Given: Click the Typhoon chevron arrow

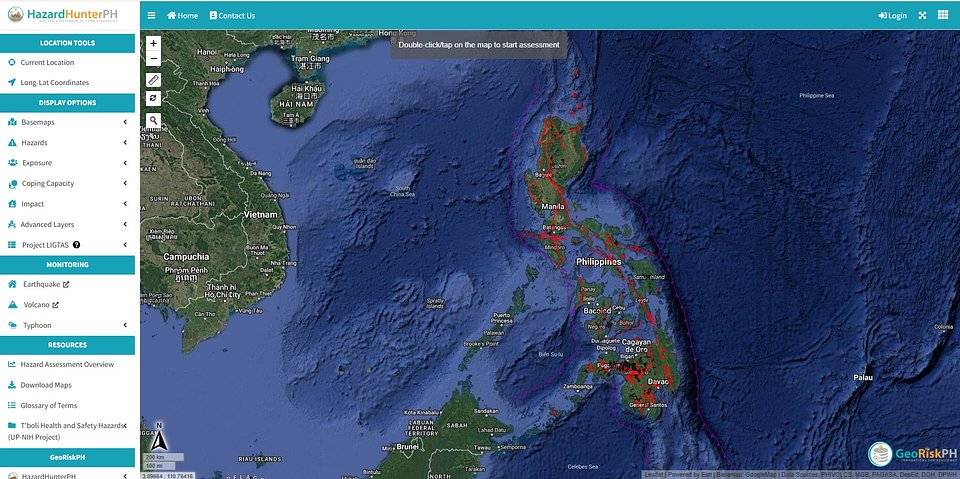Looking at the screenshot, I should [x=125, y=325].
